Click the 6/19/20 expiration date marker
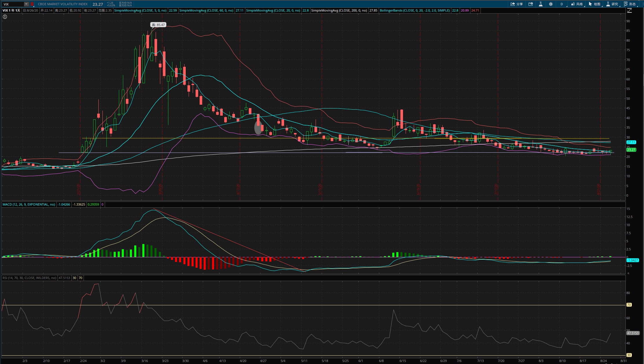This screenshot has height=364, width=644. pos(418,189)
